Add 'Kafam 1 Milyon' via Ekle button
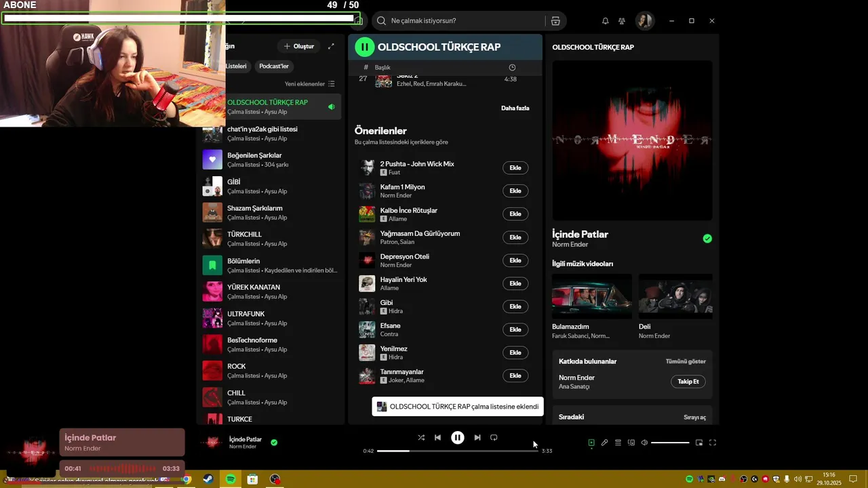The height and width of the screenshot is (488, 868). click(x=515, y=191)
